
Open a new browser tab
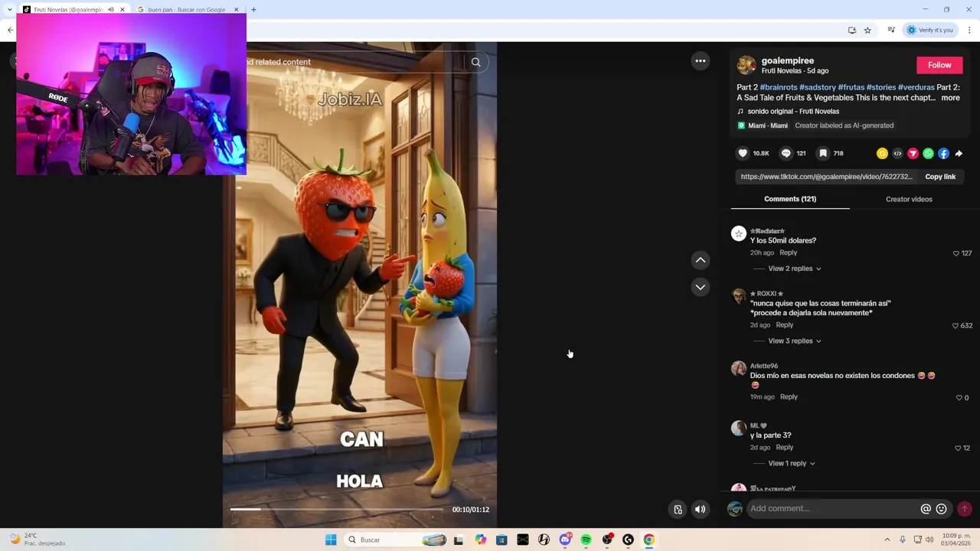pyautogui.click(x=253, y=10)
